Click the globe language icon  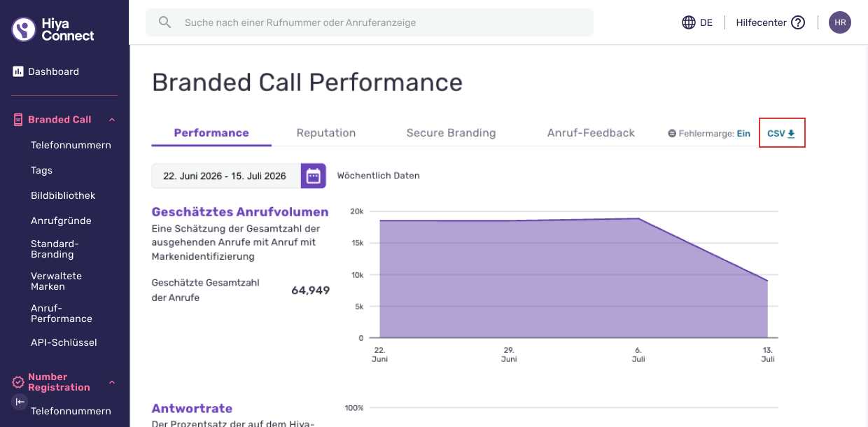(689, 22)
